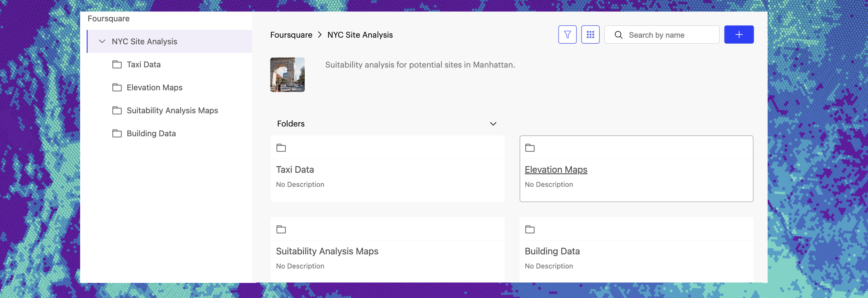Collapse the Folders section chevron
This screenshot has width=868, height=298.
coord(493,124)
